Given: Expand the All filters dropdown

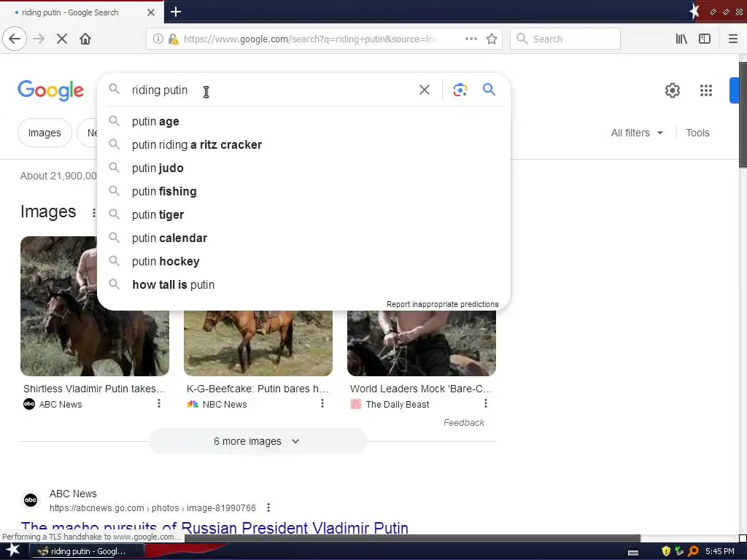Looking at the screenshot, I should (x=637, y=133).
